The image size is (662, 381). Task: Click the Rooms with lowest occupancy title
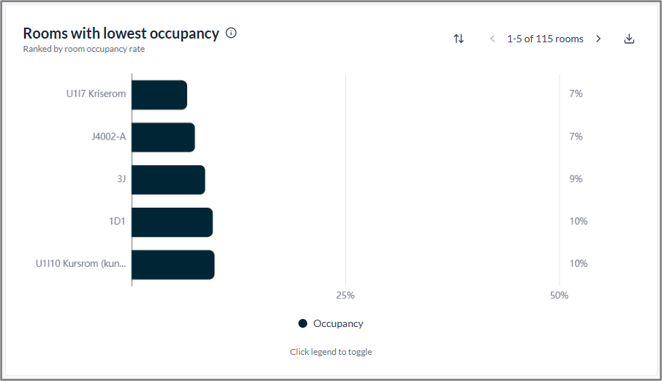click(121, 33)
